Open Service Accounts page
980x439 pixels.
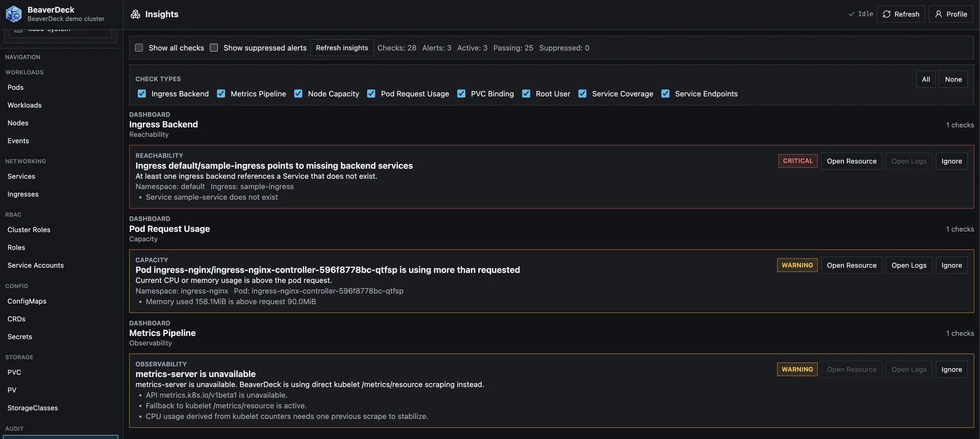coord(36,265)
